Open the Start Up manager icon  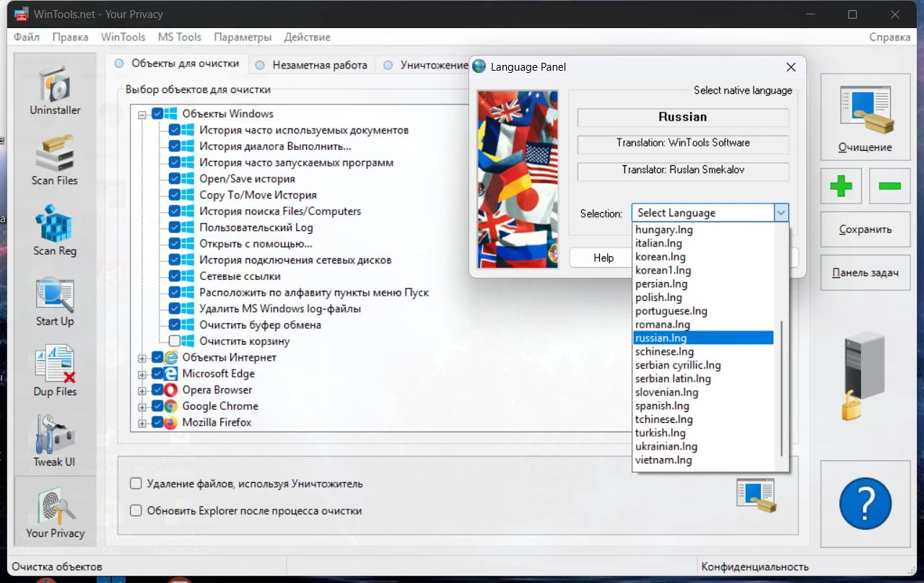point(55,301)
